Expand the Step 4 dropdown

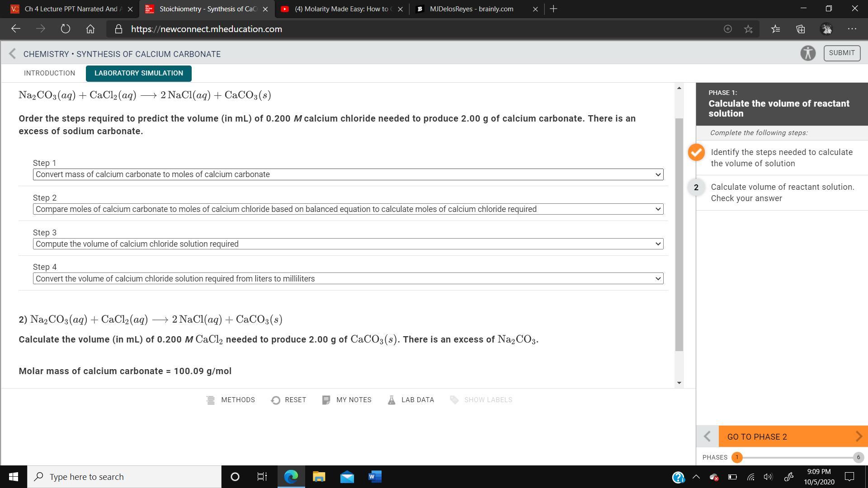coord(348,279)
